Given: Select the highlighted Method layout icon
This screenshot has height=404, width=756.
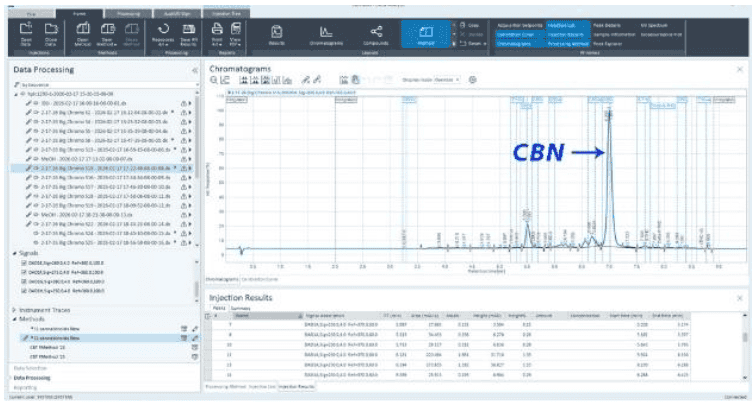Looking at the screenshot, I should pyautogui.click(x=424, y=37).
